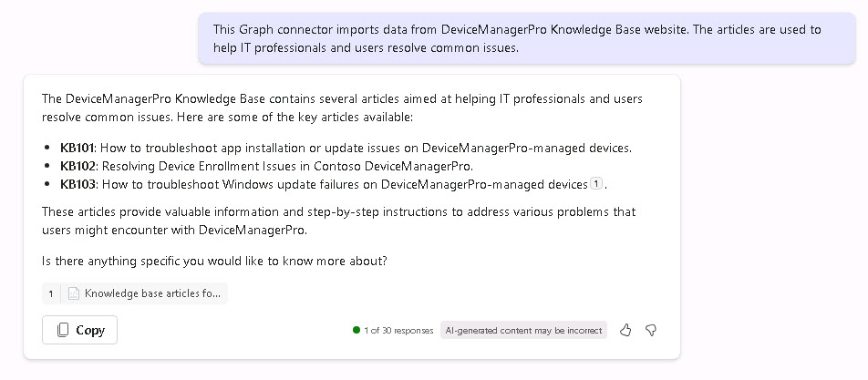
Task: Click the bold KB101 article label
Action: click(x=77, y=148)
